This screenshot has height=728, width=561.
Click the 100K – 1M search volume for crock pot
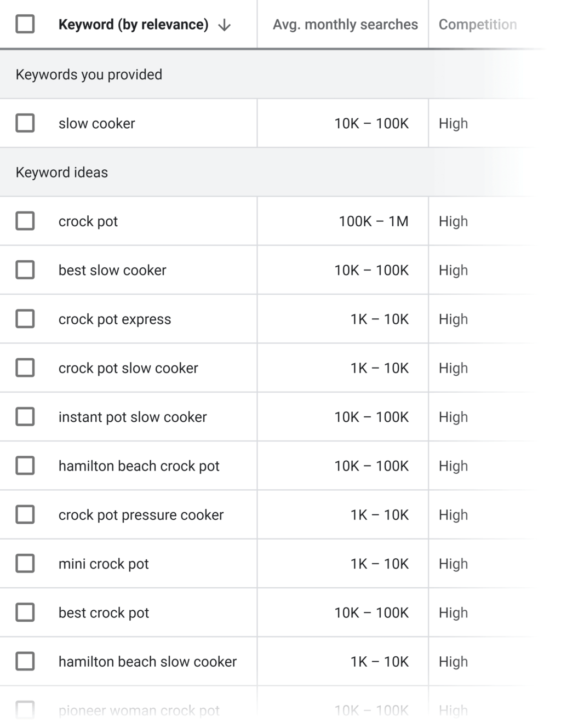[x=373, y=221]
